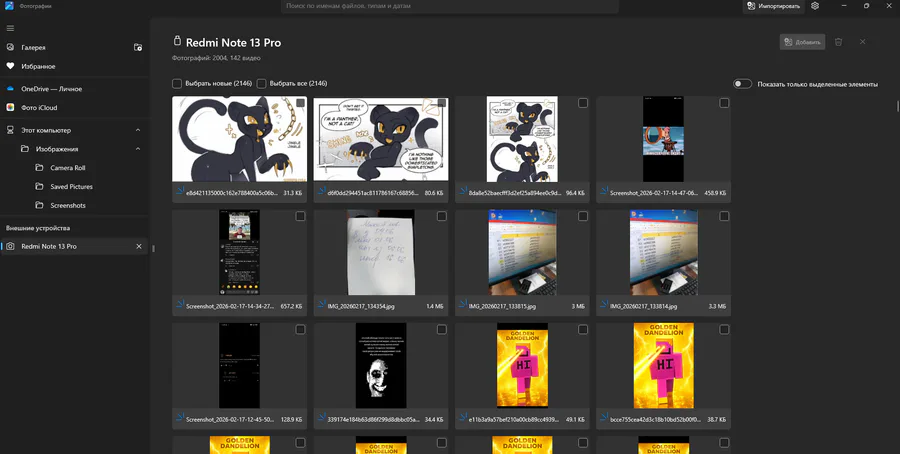Open the panther comic thumbnail d6f0dd294451ac8
This screenshot has width=900, height=454.
click(x=381, y=139)
